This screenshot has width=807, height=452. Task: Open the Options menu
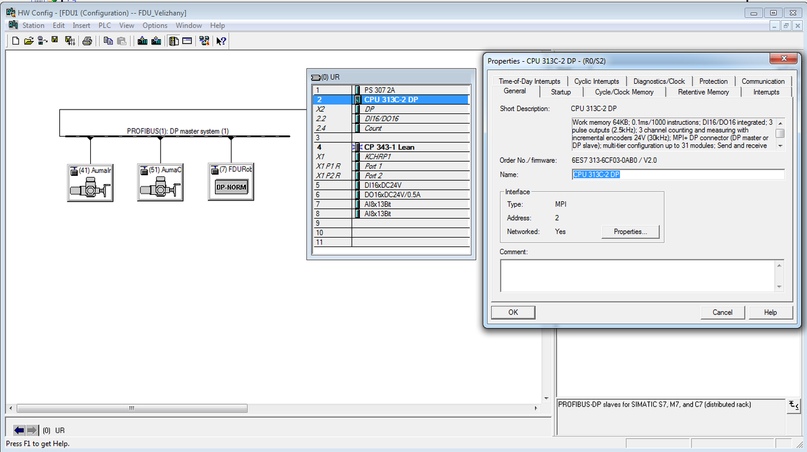pos(155,25)
